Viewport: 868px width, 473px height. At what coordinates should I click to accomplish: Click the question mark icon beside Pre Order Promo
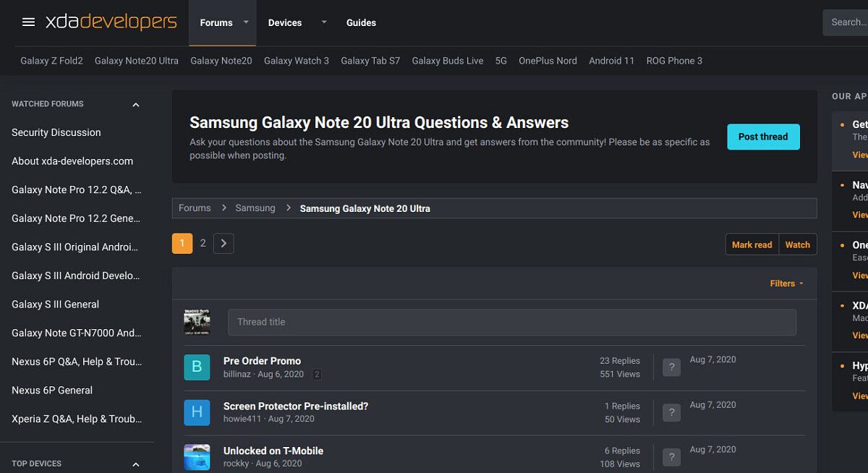pos(671,367)
